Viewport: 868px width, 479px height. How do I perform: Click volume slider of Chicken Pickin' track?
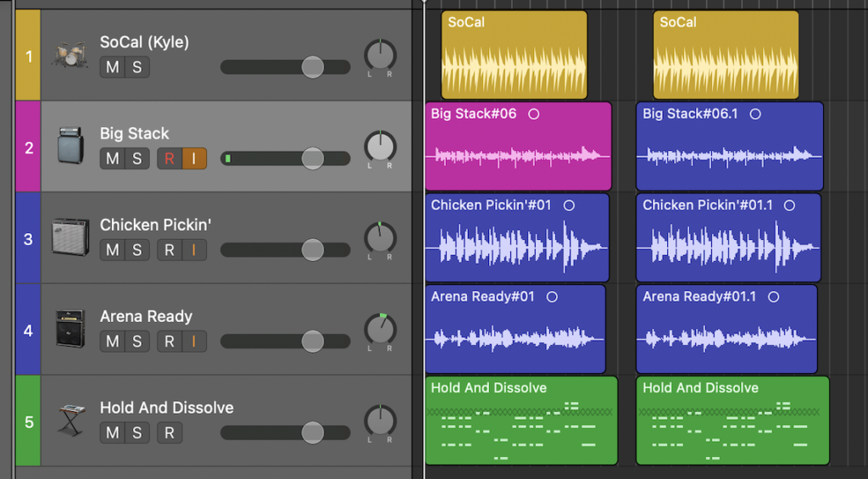coord(285,250)
